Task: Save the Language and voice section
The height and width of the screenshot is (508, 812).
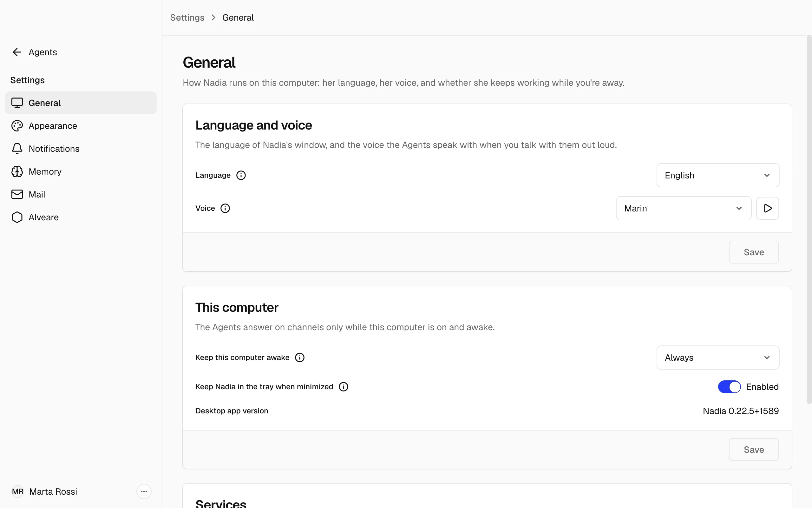Action: coord(754,252)
